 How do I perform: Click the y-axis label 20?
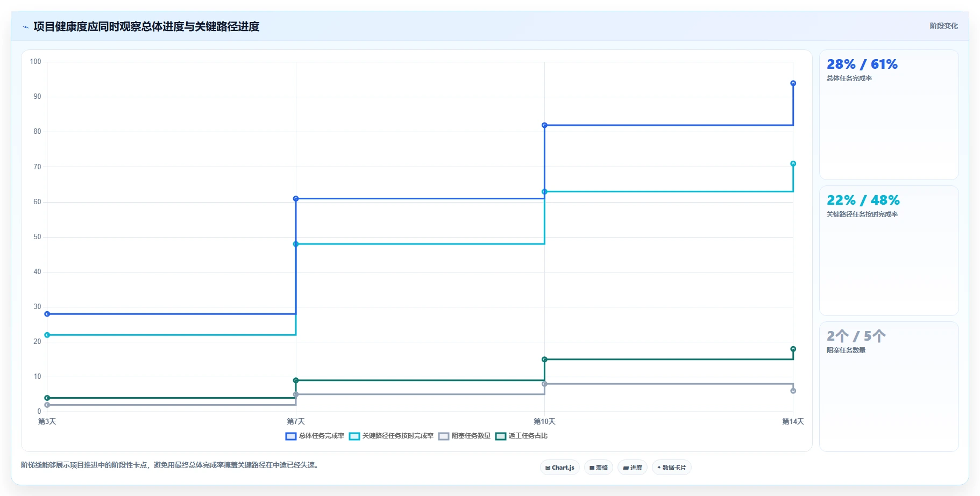[37, 342]
